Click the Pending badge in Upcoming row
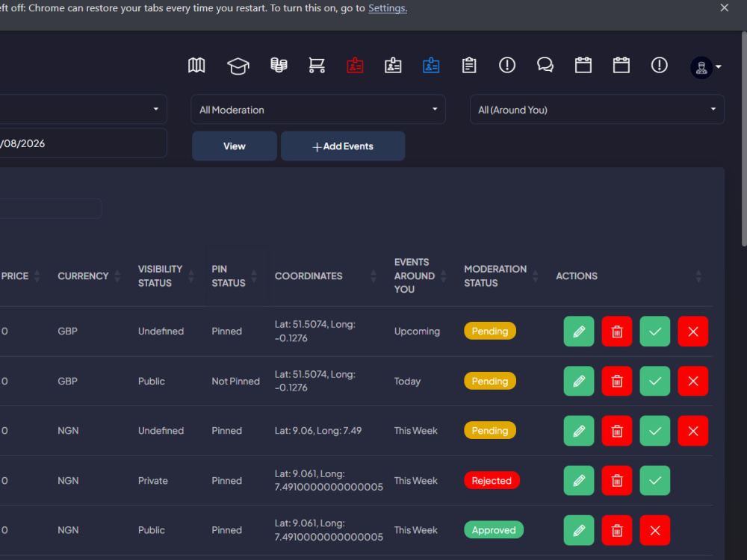The height and width of the screenshot is (560, 747). point(490,331)
